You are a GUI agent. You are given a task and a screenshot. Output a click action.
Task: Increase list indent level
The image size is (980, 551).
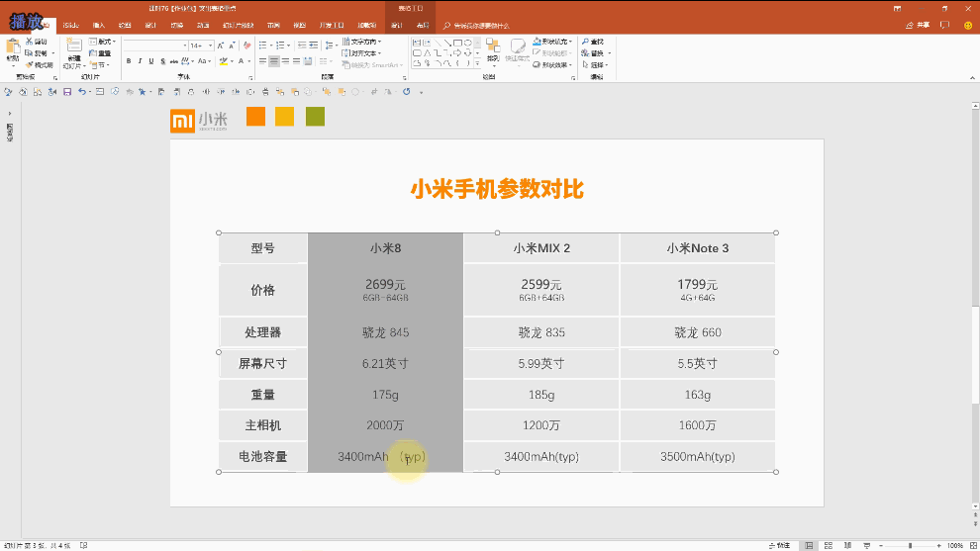point(314,46)
